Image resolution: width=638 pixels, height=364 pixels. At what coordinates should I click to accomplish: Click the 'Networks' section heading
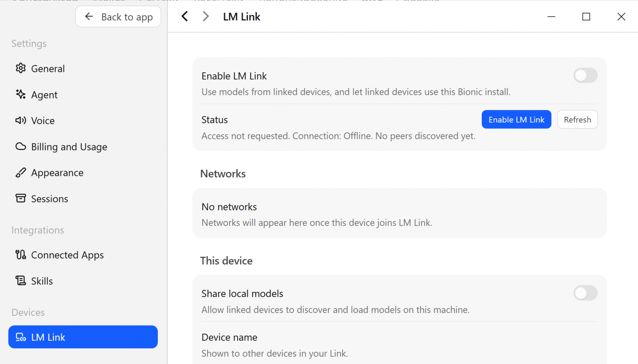click(223, 174)
